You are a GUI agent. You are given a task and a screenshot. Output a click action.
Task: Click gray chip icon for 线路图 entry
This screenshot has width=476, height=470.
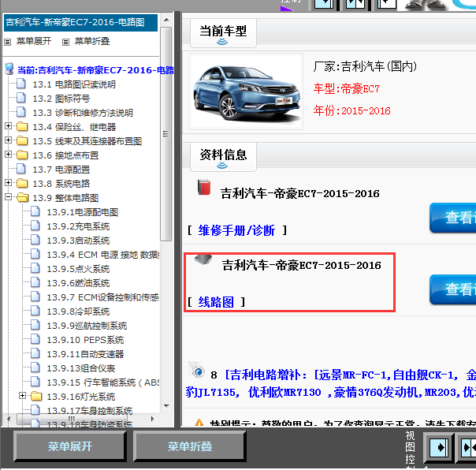coord(203,259)
